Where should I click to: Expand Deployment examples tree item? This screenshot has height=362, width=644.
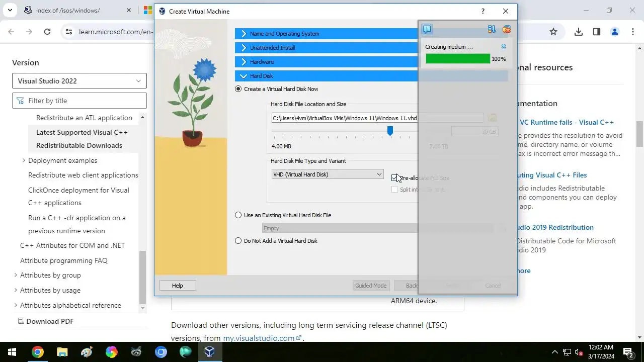(x=24, y=160)
